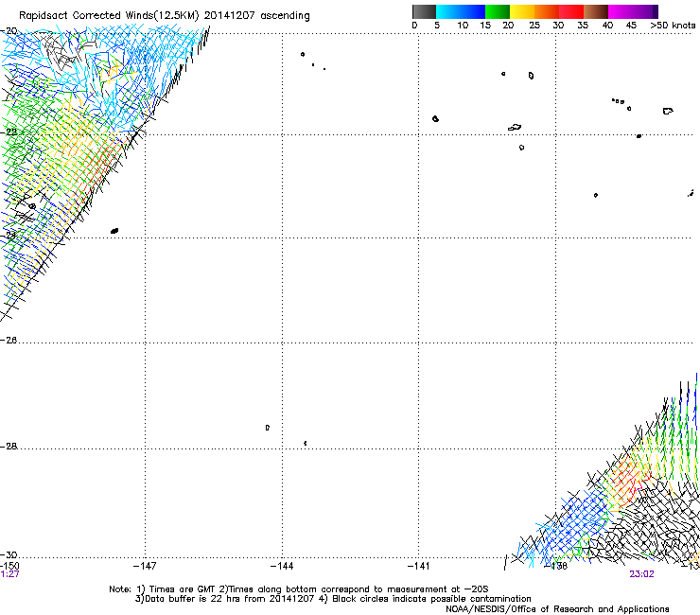Click the '10' label under the color bar
The width and height of the screenshot is (700, 615).
click(x=463, y=25)
